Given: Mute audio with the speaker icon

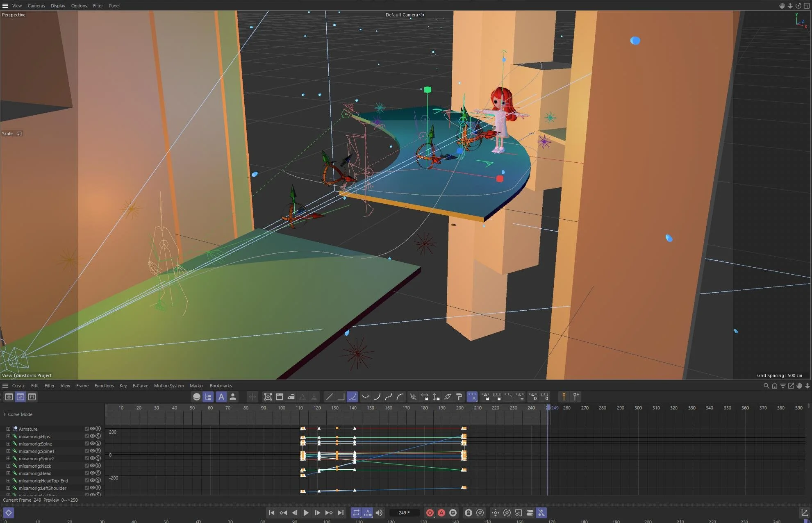Looking at the screenshot, I should click(379, 512).
